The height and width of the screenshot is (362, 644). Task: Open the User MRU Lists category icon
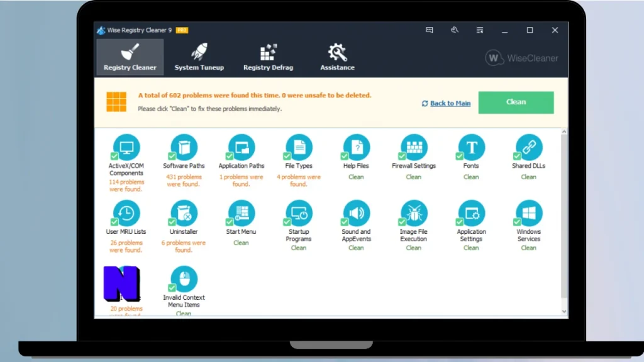pyautogui.click(x=126, y=213)
